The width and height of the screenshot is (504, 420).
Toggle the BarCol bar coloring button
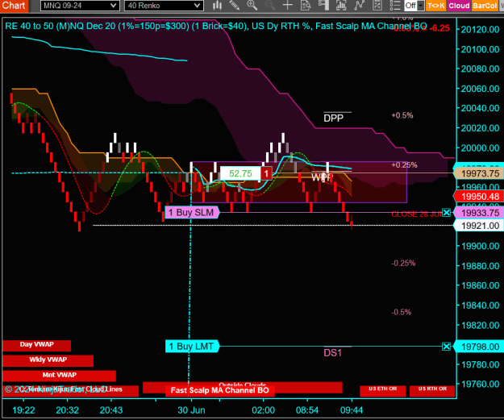[485, 6]
